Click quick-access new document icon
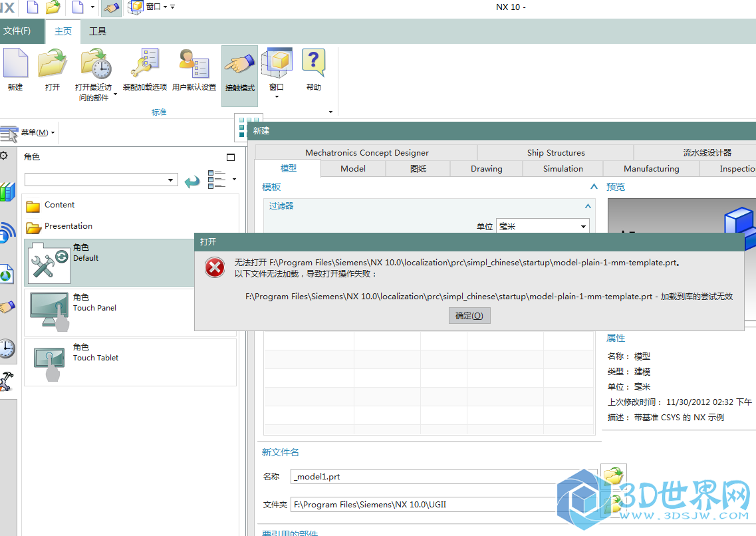 [x=33, y=7]
